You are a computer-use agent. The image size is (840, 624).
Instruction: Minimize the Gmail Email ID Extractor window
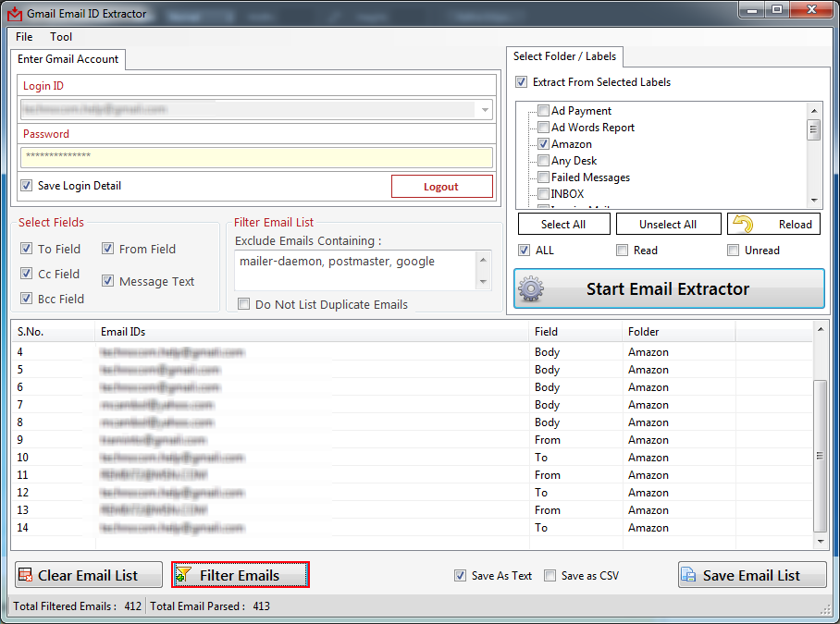point(752,10)
